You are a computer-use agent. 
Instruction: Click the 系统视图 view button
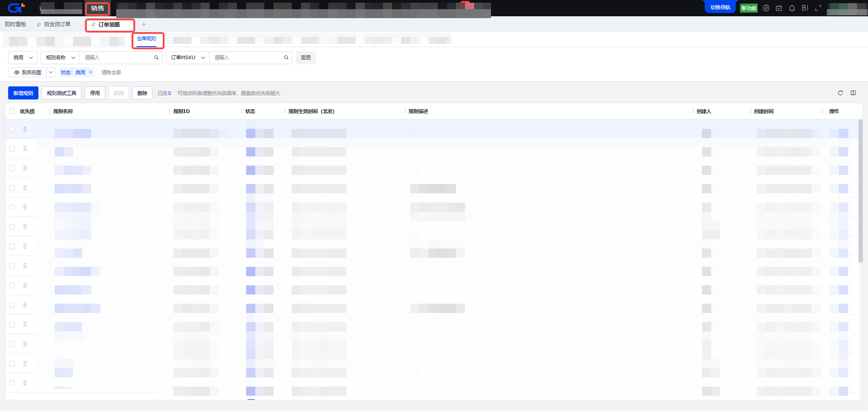click(28, 72)
